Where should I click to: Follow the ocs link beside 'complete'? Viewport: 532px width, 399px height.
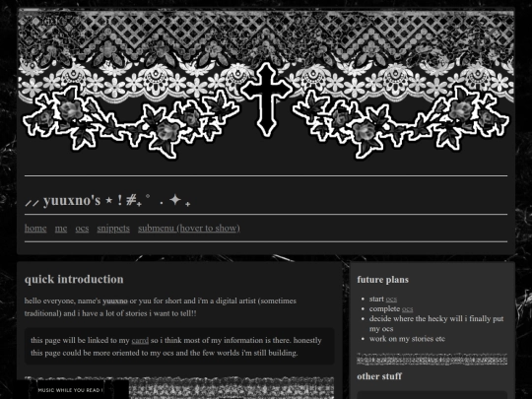coord(407,308)
